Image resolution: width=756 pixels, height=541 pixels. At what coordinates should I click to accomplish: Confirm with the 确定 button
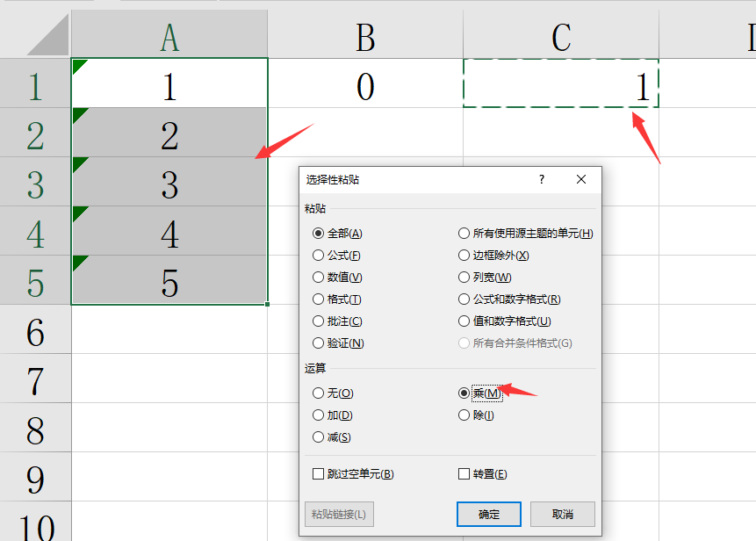tap(489, 514)
